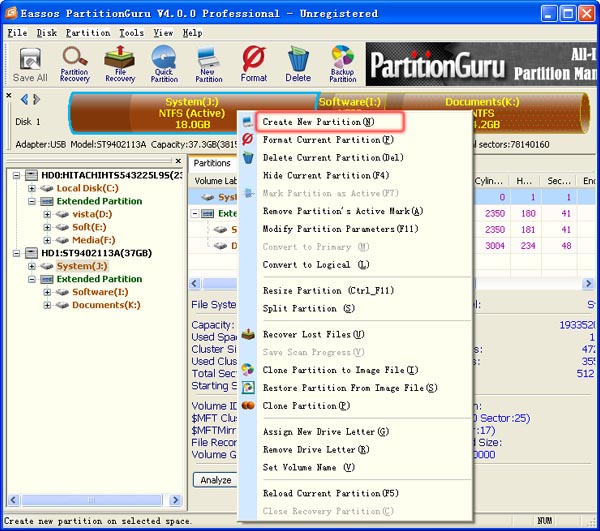Open the Partition Recovery tool

pos(74,64)
